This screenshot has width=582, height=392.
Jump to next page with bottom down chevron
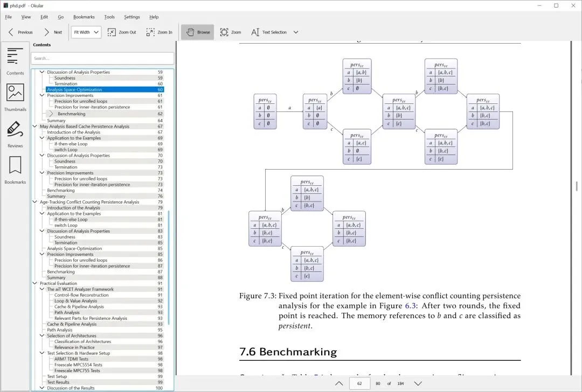point(418,383)
